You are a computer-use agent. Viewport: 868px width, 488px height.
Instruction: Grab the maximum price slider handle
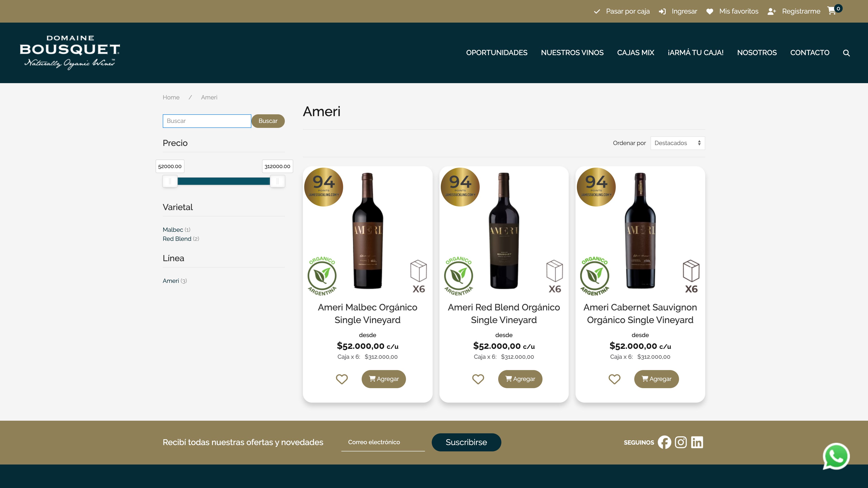point(277,181)
